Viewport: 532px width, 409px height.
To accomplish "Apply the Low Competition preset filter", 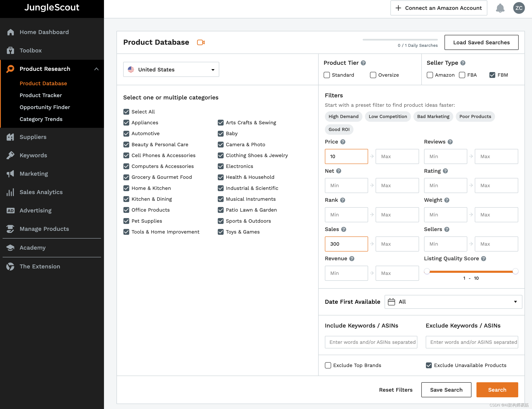I will (388, 116).
